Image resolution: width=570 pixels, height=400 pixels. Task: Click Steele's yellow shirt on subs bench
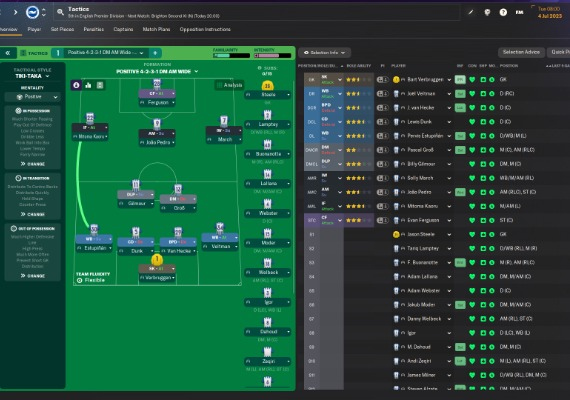tap(268, 86)
